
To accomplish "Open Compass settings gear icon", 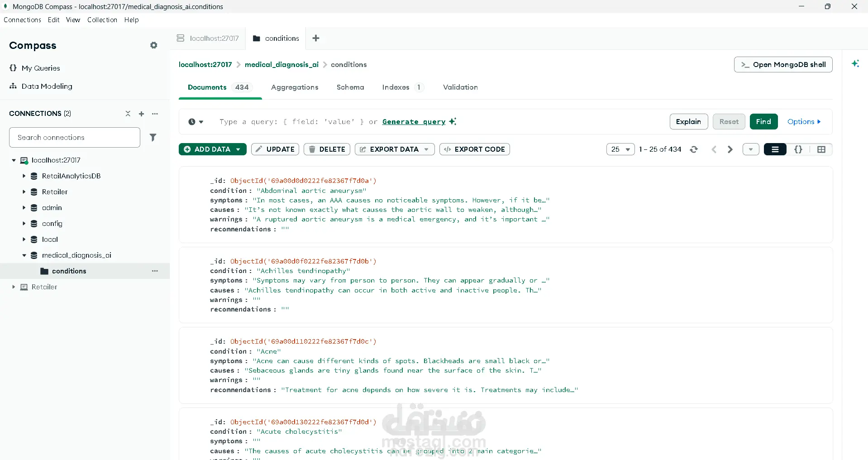I will (154, 45).
